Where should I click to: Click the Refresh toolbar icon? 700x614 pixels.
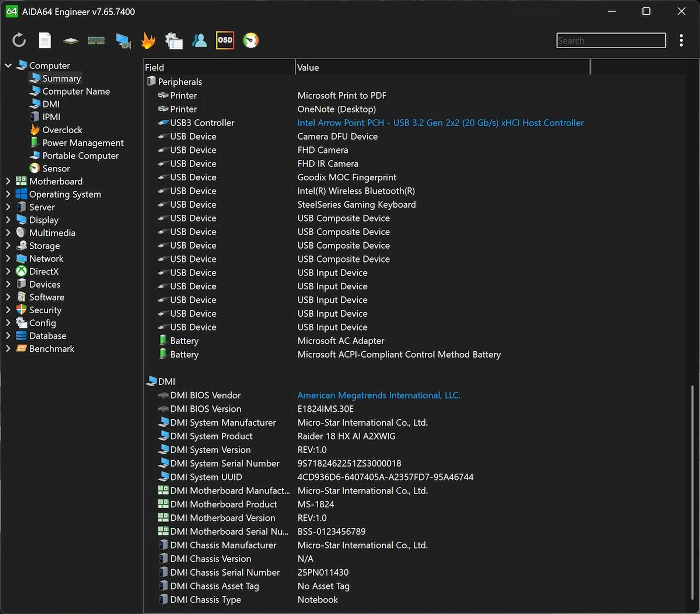pyautogui.click(x=19, y=40)
